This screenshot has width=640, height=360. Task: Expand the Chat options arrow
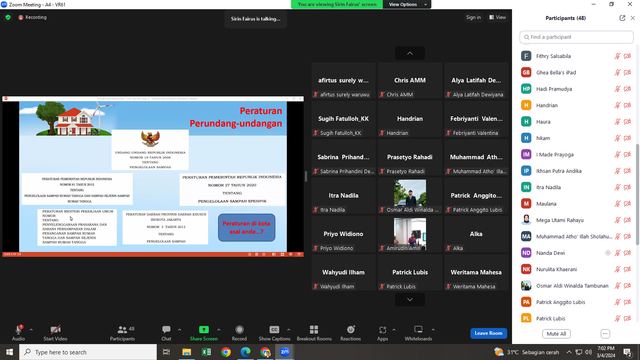pyautogui.click(x=180, y=330)
